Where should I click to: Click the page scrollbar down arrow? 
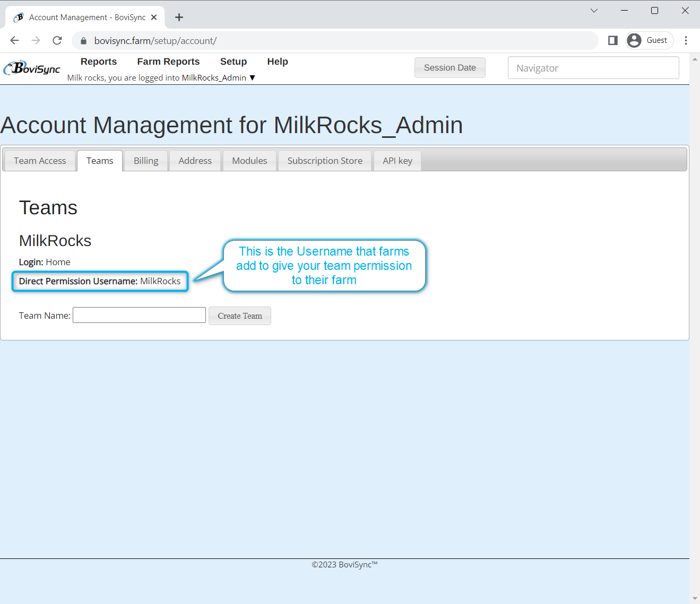(695, 599)
